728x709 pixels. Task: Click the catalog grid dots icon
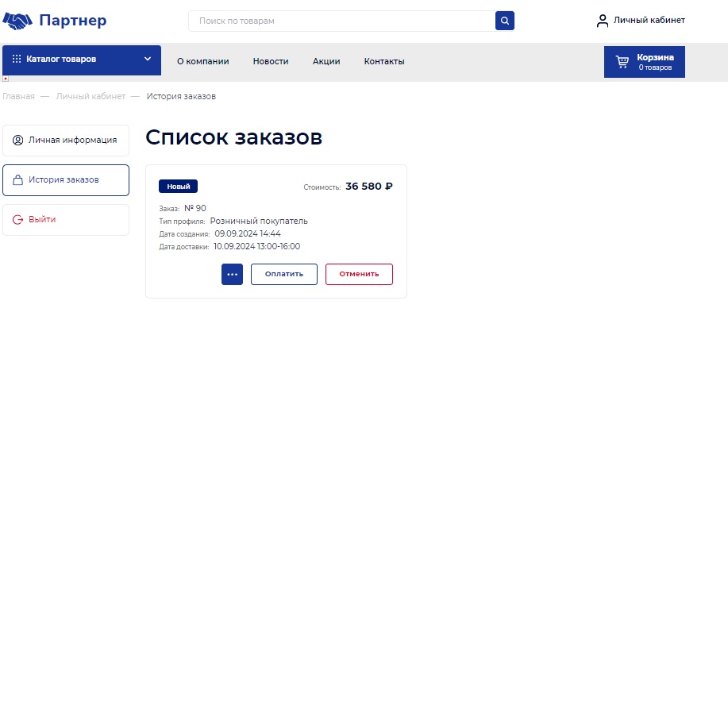click(x=17, y=59)
